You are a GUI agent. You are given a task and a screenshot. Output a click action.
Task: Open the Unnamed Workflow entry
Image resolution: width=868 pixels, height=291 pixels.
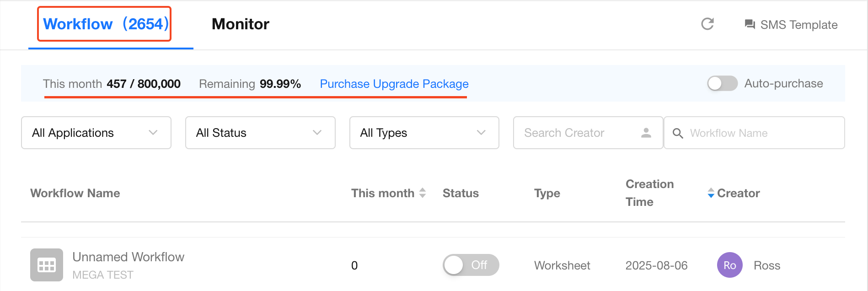(128, 257)
